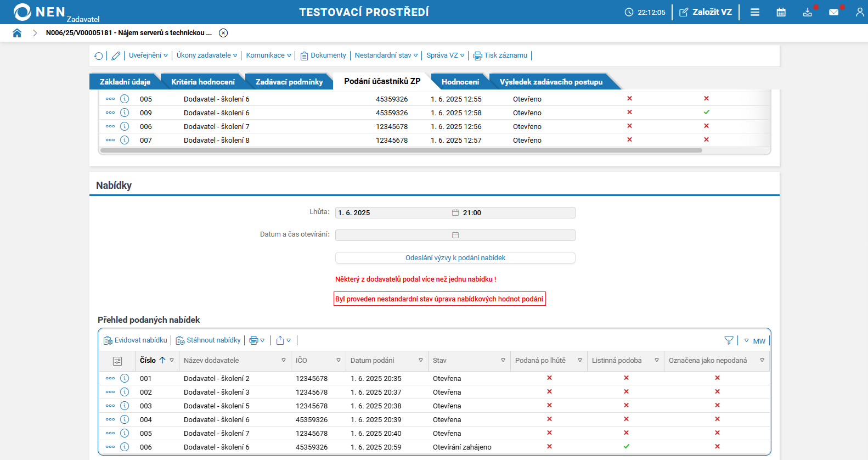The image size is (868, 460).
Task: Open the hamburger menu icon
Action: (x=755, y=12)
